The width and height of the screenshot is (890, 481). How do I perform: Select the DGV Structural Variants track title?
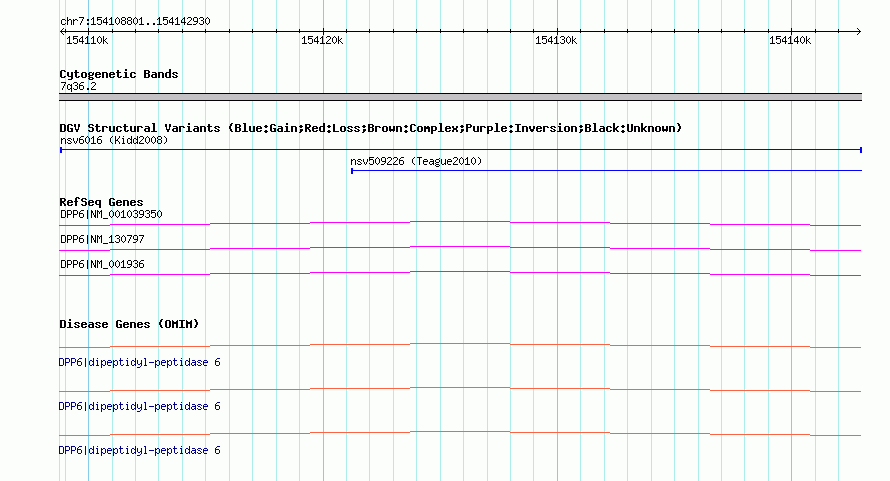[371, 128]
